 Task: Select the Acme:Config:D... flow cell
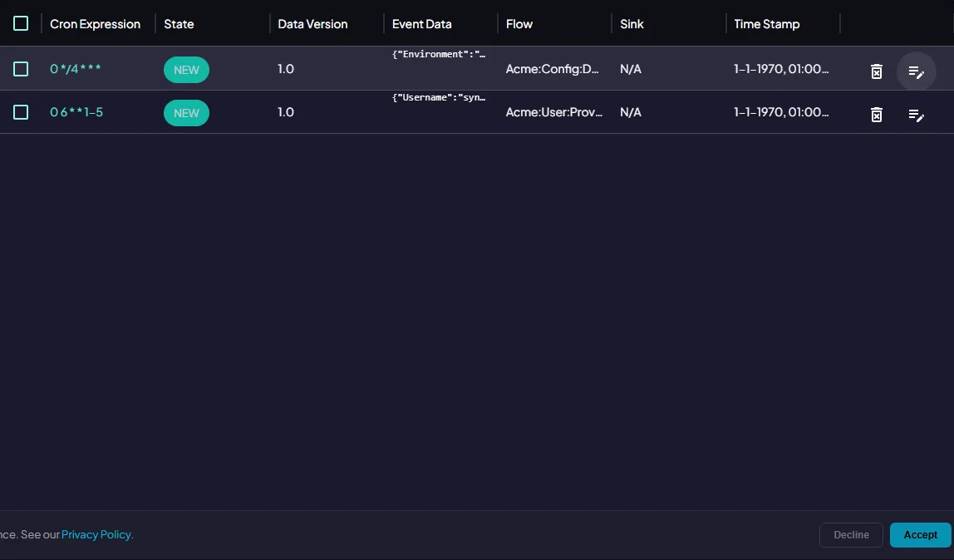click(x=553, y=69)
